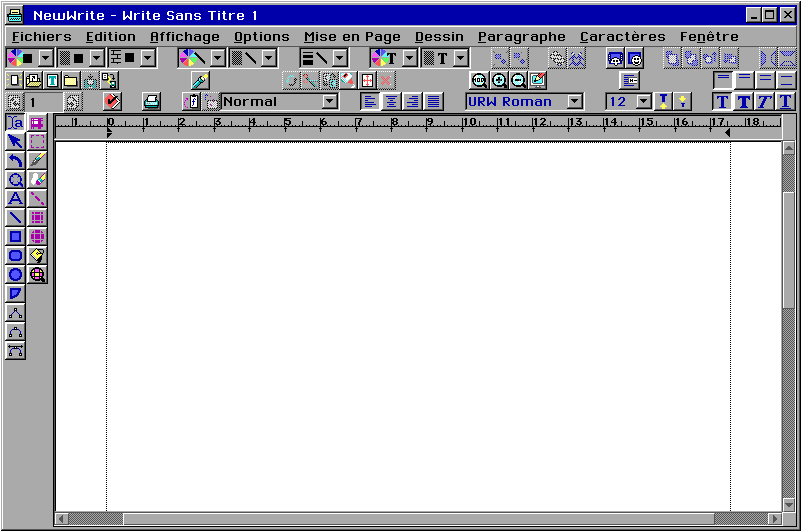Open the text pattern T dropdown arrow
Viewport: 802px width, 532px height.
point(461,58)
